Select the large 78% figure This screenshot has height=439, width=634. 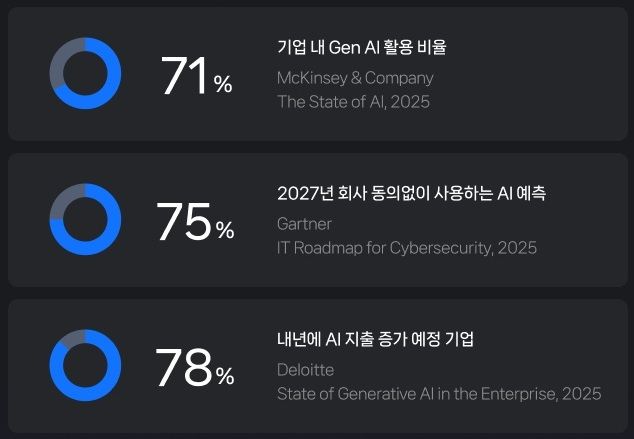pyautogui.click(x=183, y=369)
